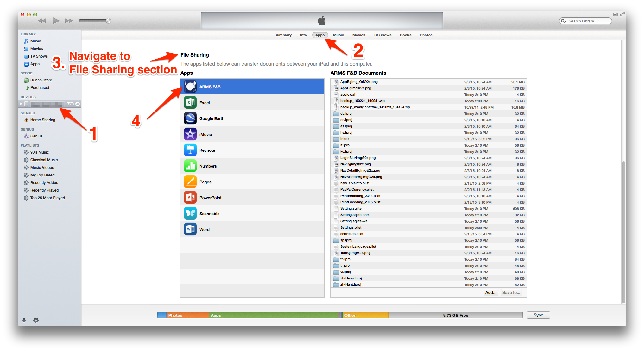Screen dimensions: 644x351
Task: Select the PayPalCurrency.plist file
Action: [429, 189]
